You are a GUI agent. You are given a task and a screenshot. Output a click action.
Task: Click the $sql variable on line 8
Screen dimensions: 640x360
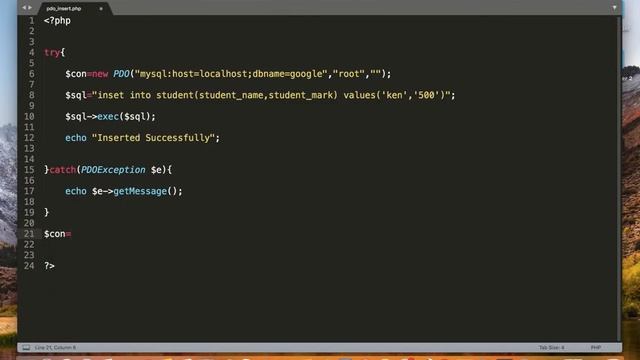point(76,95)
